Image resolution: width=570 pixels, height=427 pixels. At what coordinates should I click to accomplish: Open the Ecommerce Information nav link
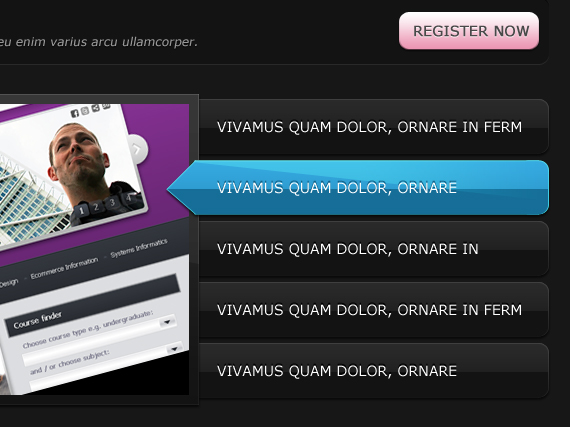[x=64, y=268]
